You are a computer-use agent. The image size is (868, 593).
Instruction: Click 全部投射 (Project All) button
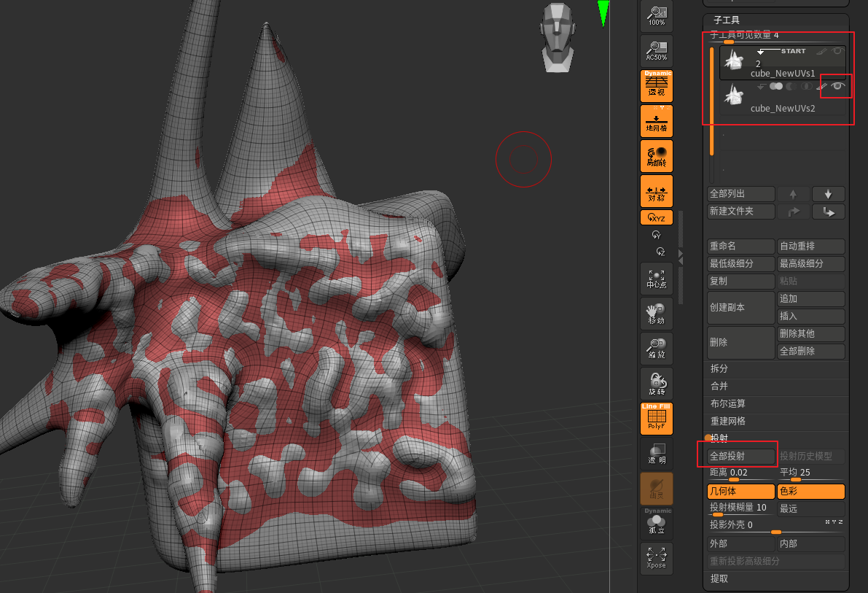tap(741, 456)
